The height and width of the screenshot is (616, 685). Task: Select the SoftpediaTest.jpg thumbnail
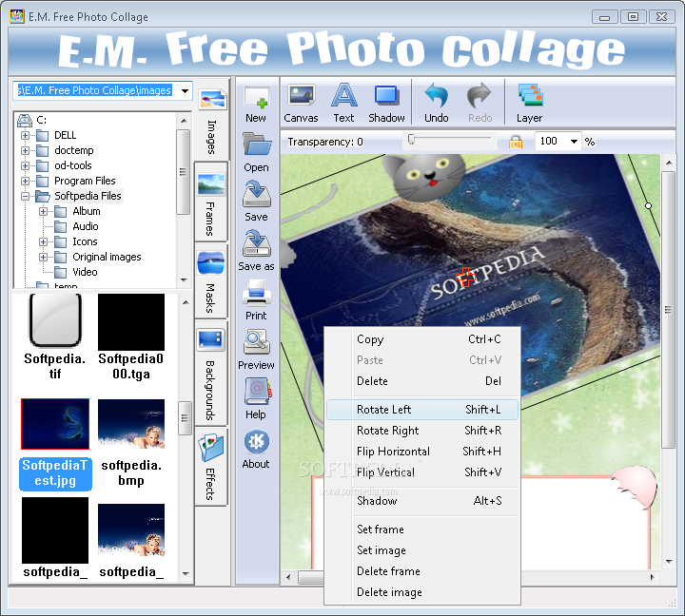click(55, 424)
